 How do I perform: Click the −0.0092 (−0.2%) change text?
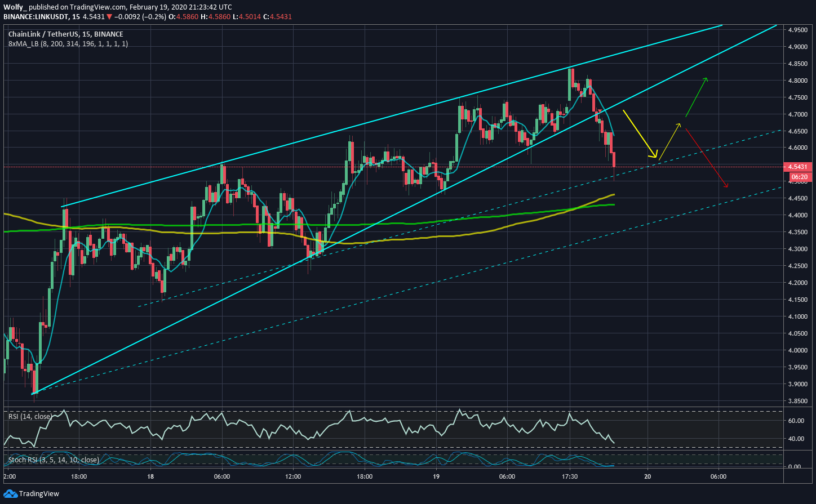[x=140, y=17]
